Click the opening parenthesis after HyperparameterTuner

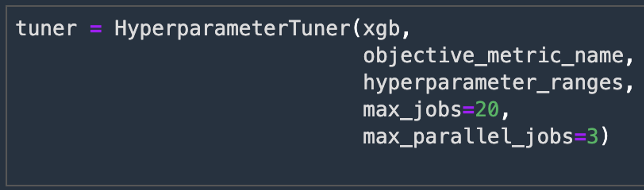pos(357,29)
